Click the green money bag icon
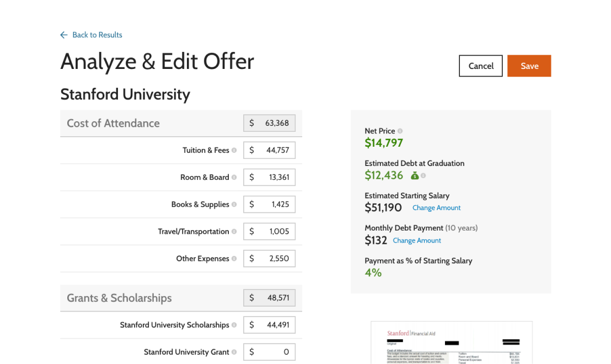 (x=415, y=176)
